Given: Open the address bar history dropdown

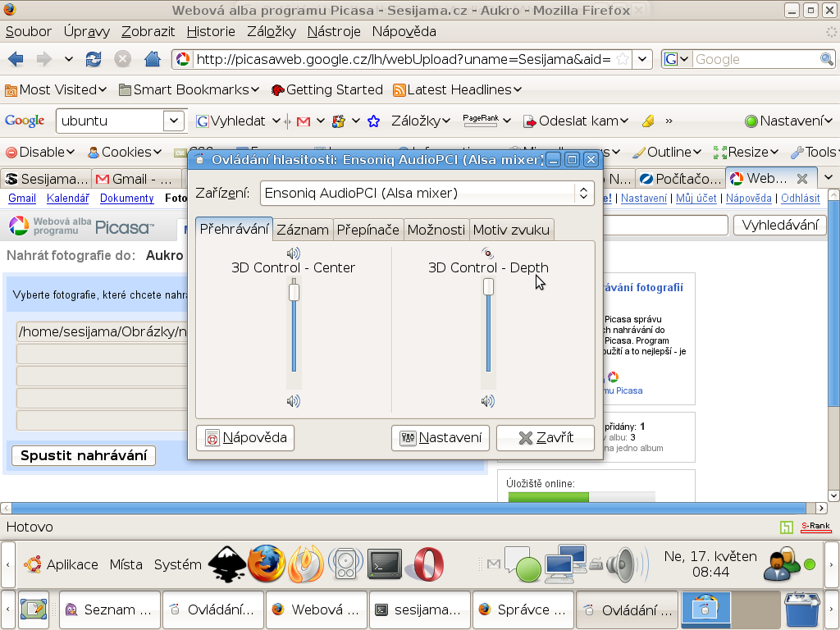Looking at the screenshot, I should (x=641, y=59).
